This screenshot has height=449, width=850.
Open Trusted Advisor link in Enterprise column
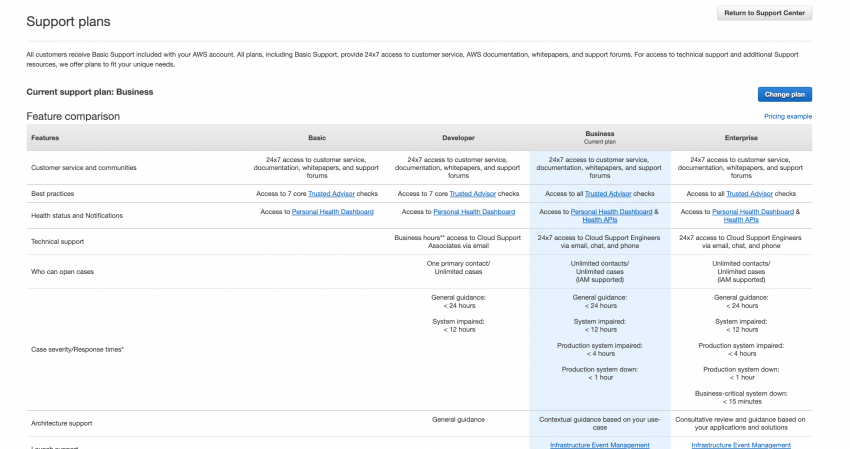point(749,194)
